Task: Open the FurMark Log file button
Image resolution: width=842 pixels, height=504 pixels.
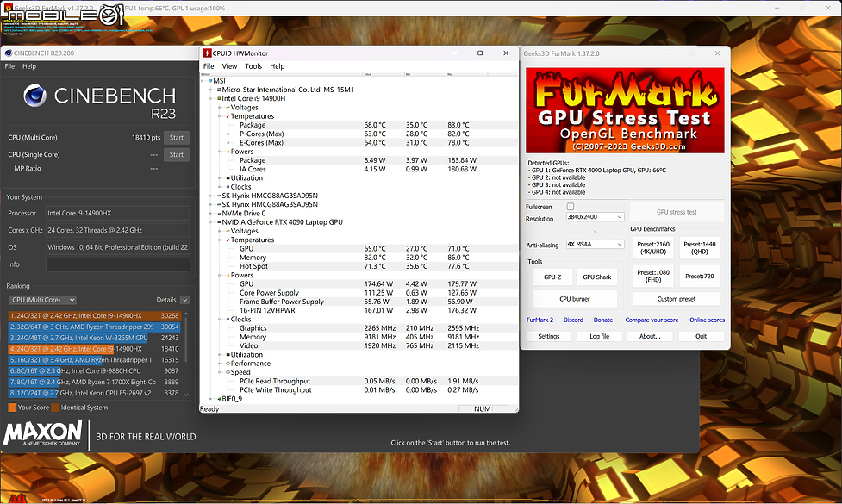Action: tap(599, 336)
